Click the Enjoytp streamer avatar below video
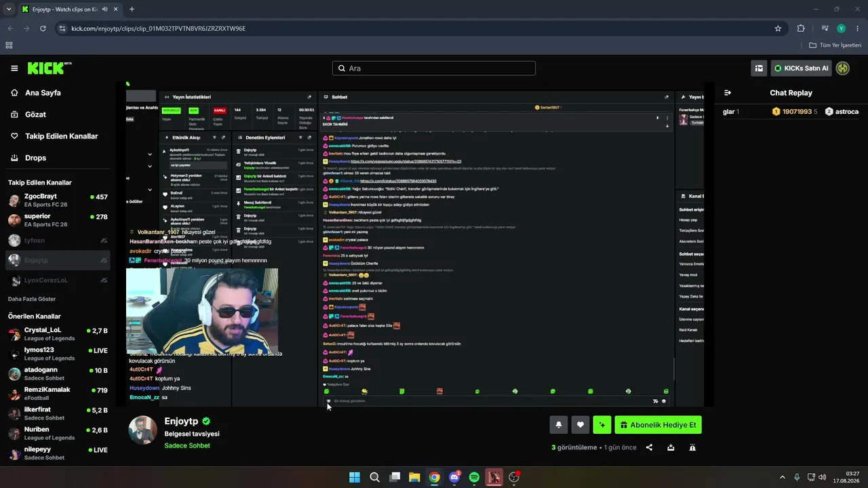The height and width of the screenshot is (488, 868). pyautogui.click(x=143, y=430)
